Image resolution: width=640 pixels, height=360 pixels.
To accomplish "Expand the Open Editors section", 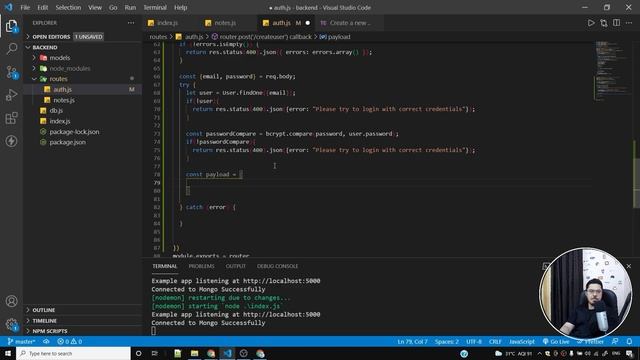I will (83, 37).
